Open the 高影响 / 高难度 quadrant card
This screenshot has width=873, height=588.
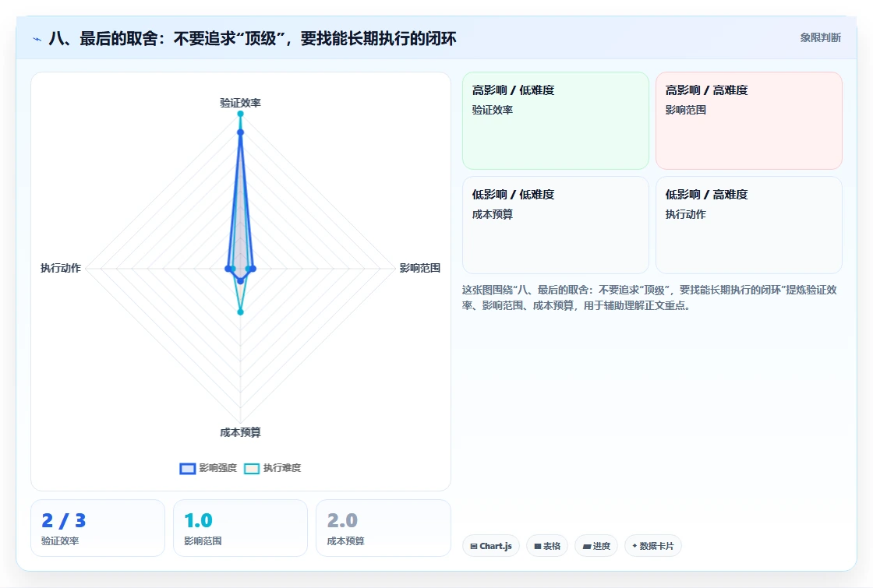click(x=749, y=120)
